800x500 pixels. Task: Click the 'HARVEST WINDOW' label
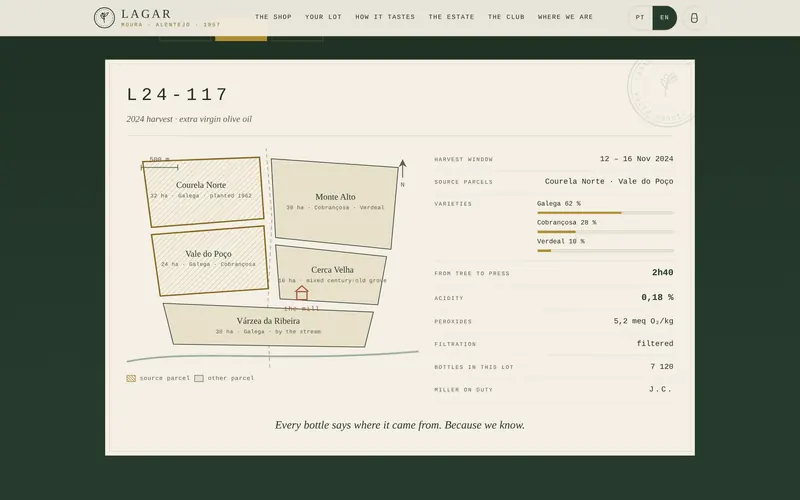464,160
